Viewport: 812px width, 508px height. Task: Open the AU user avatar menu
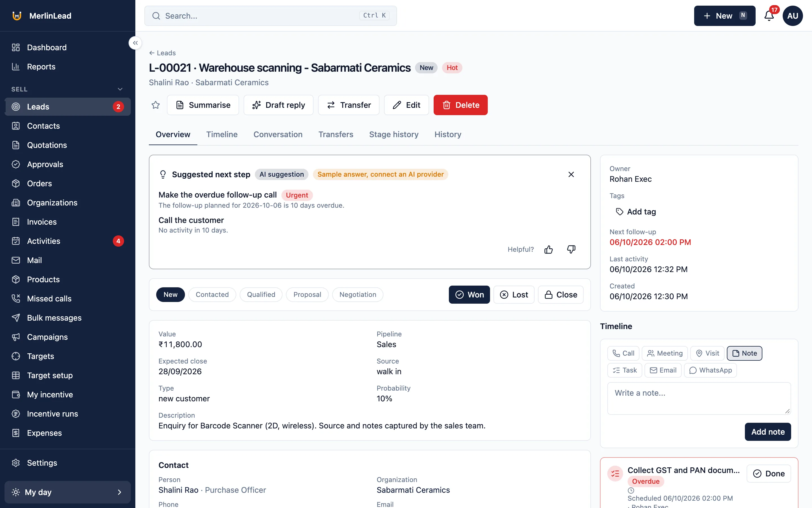click(x=793, y=16)
